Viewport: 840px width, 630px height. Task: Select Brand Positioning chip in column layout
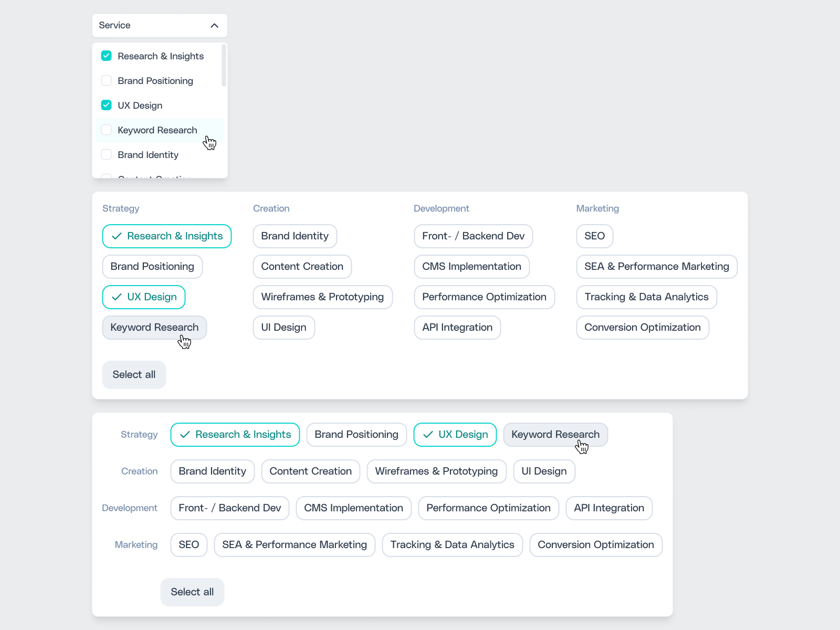pos(152,267)
